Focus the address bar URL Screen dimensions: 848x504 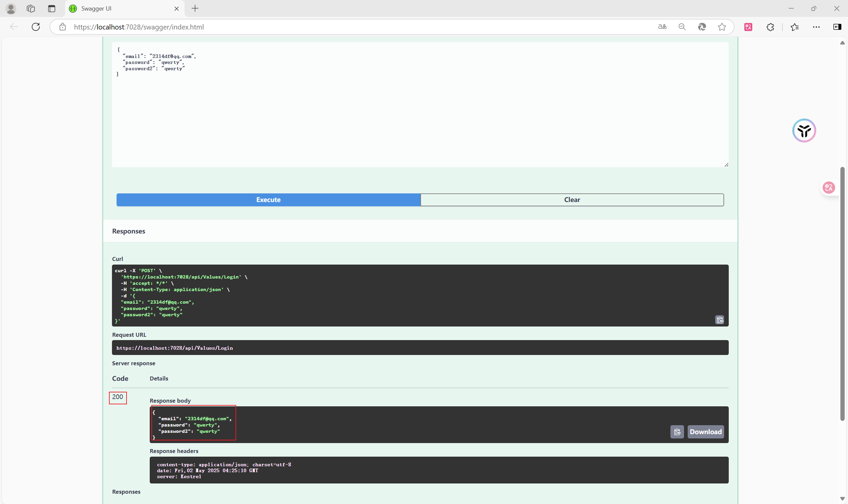coord(138,27)
